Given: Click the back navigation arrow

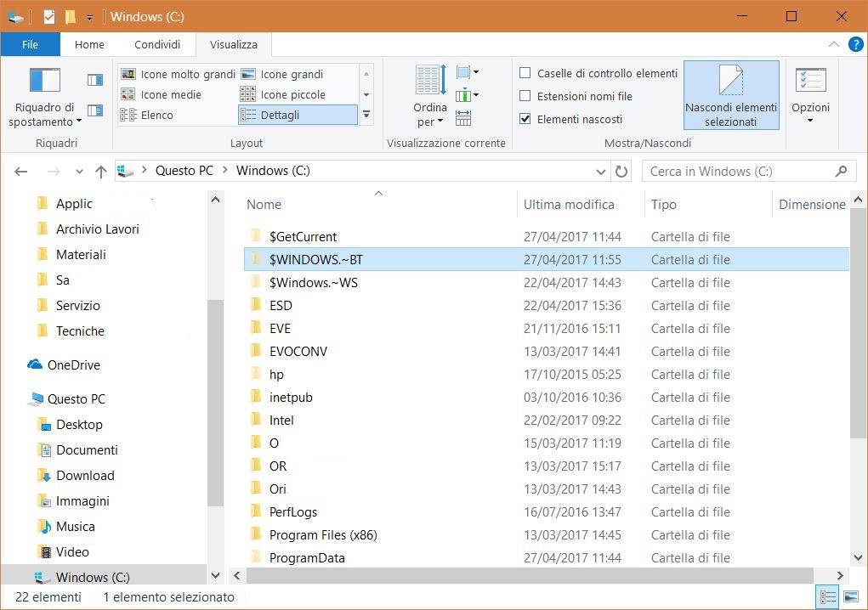Looking at the screenshot, I should [21, 172].
